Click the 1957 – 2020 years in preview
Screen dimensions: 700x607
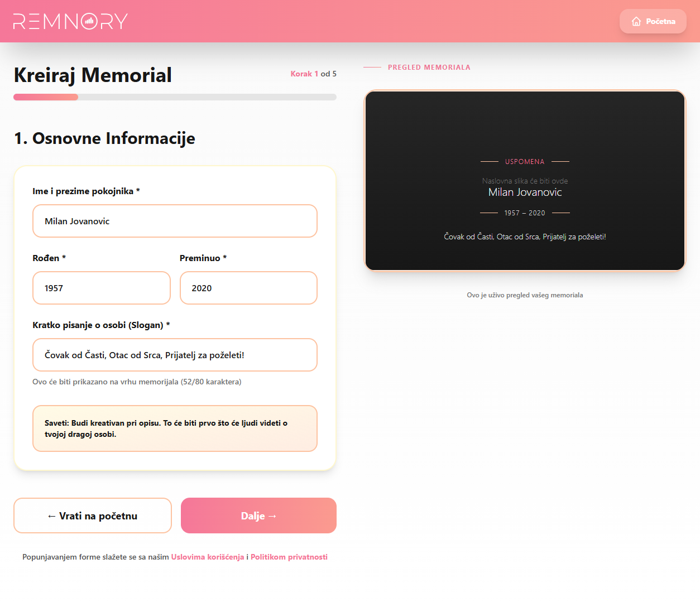(x=525, y=213)
